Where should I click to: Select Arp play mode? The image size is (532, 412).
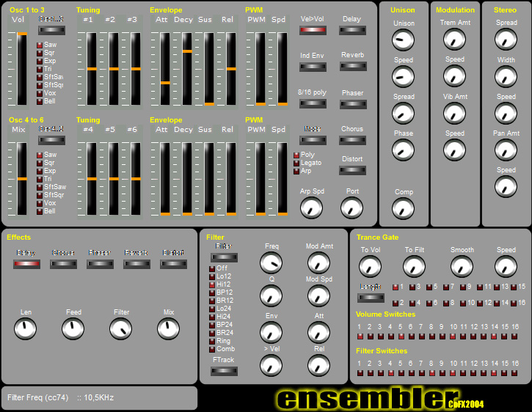pyautogui.click(x=296, y=172)
